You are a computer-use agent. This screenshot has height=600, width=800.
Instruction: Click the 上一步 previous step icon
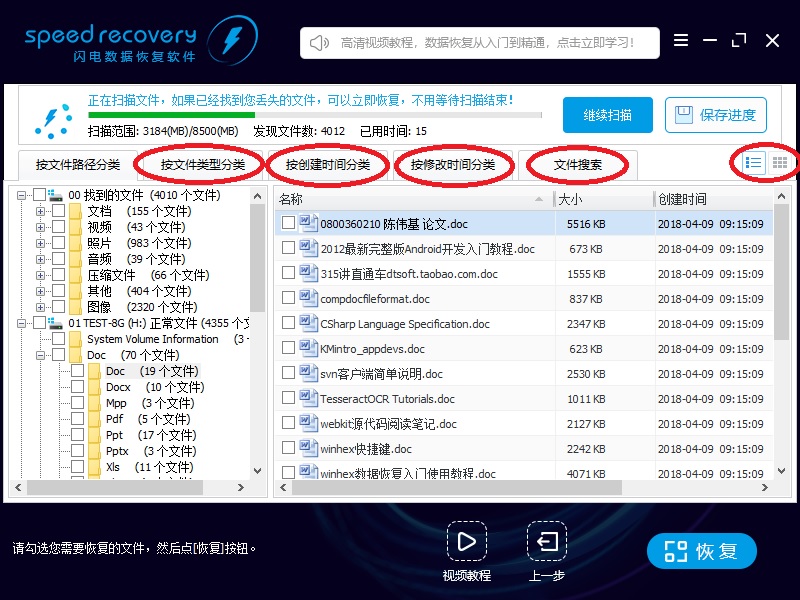[x=546, y=542]
